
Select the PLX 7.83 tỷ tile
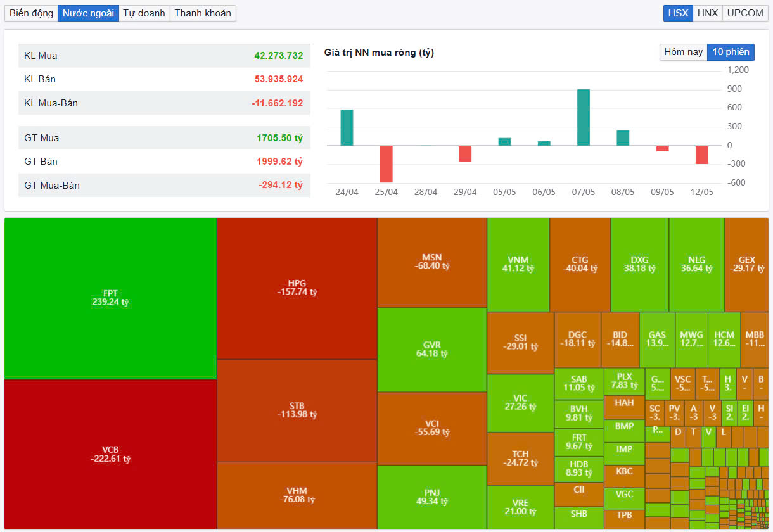coord(624,381)
